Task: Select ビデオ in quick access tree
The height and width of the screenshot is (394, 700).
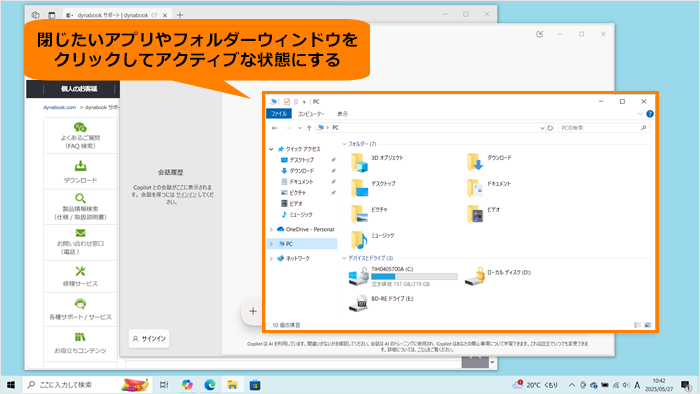Action: [292, 203]
